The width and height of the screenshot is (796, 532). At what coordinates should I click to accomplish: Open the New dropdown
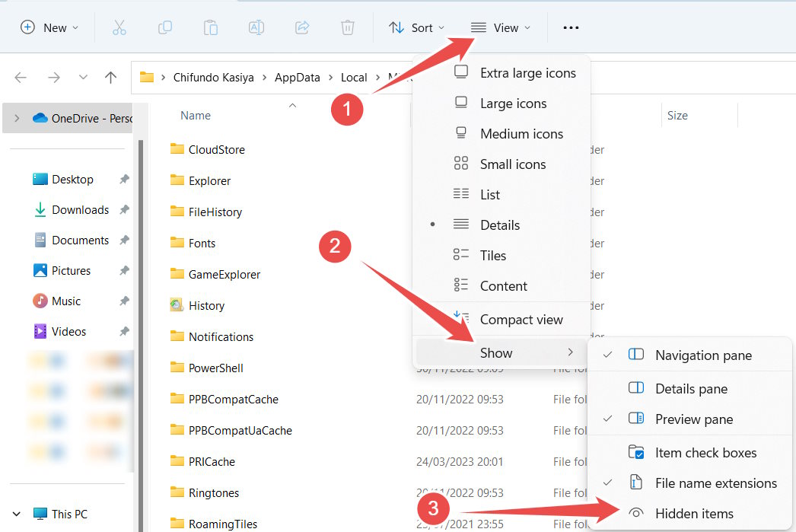pos(49,27)
